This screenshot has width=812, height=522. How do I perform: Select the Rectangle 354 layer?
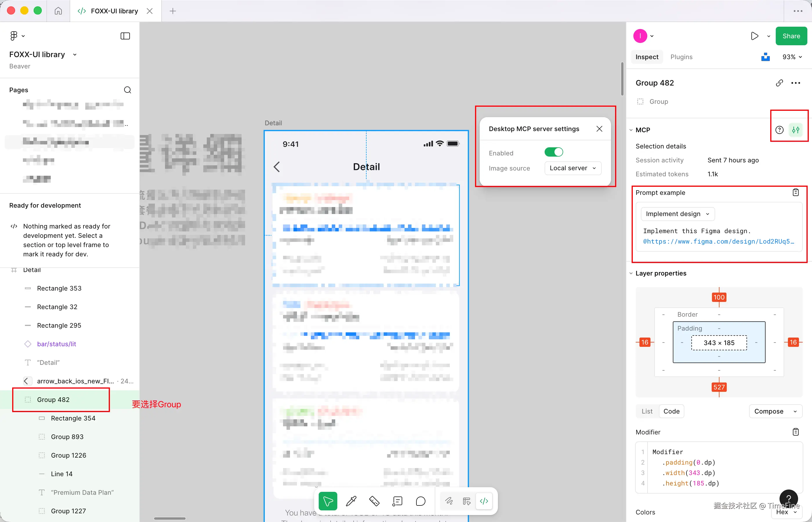click(73, 418)
